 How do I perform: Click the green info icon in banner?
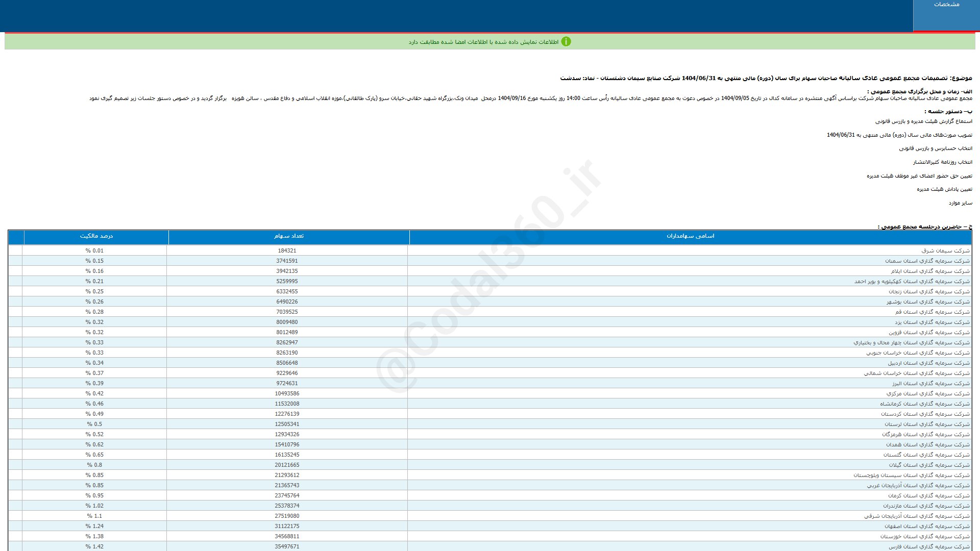coord(566,42)
